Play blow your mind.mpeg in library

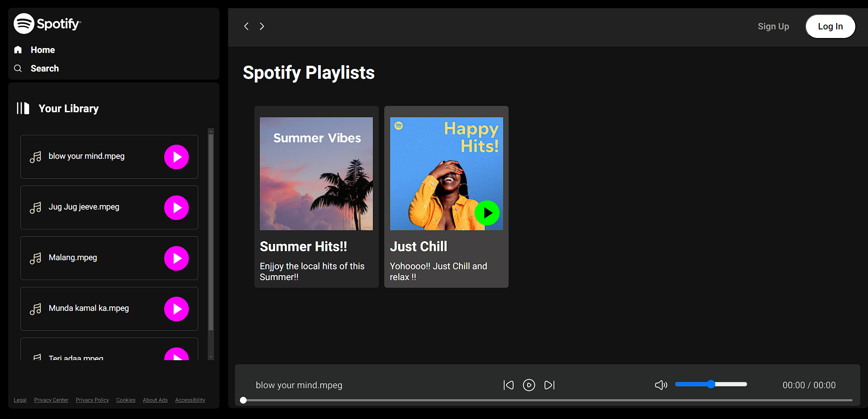pyautogui.click(x=176, y=157)
